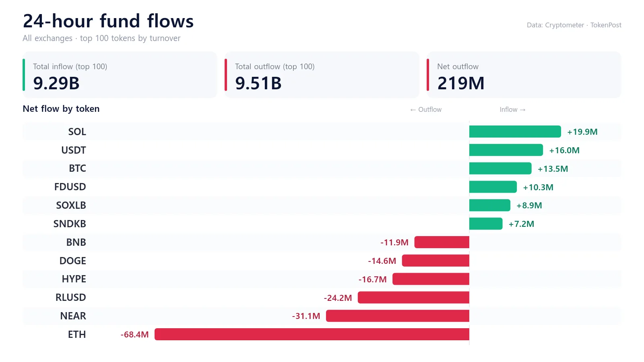Image resolution: width=644 pixels, height=362 pixels.
Task: Click the red NEAR outflow bar
Action: point(398,316)
